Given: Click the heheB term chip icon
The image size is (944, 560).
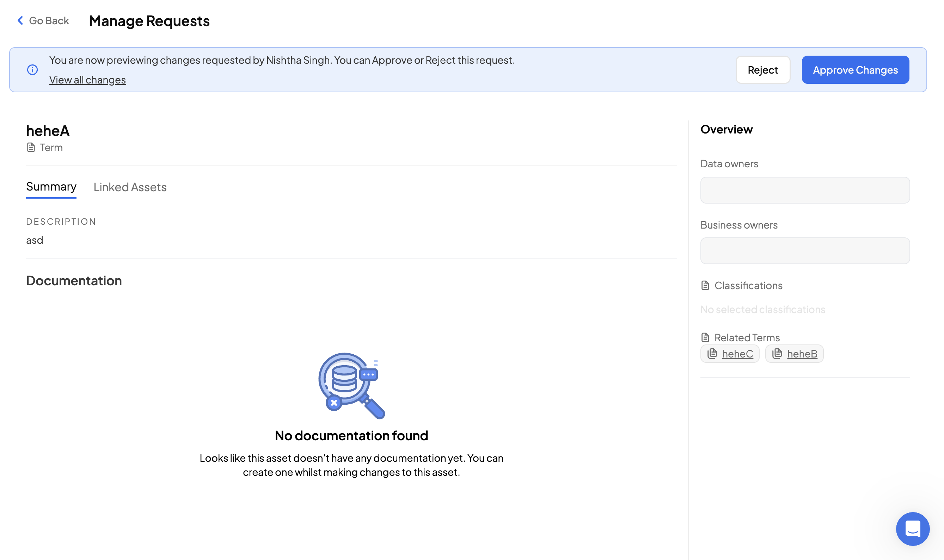Looking at the screenshot, I should 777,354.
